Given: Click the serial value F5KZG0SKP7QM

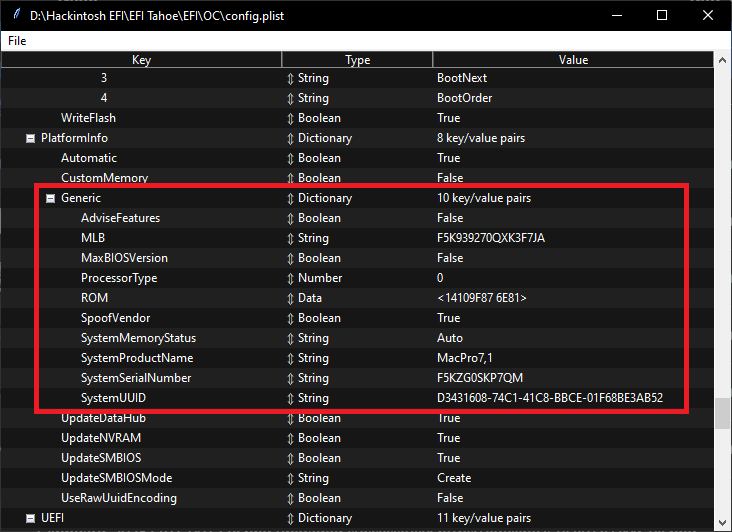Looking at the screenshot, I should [480, 378].
